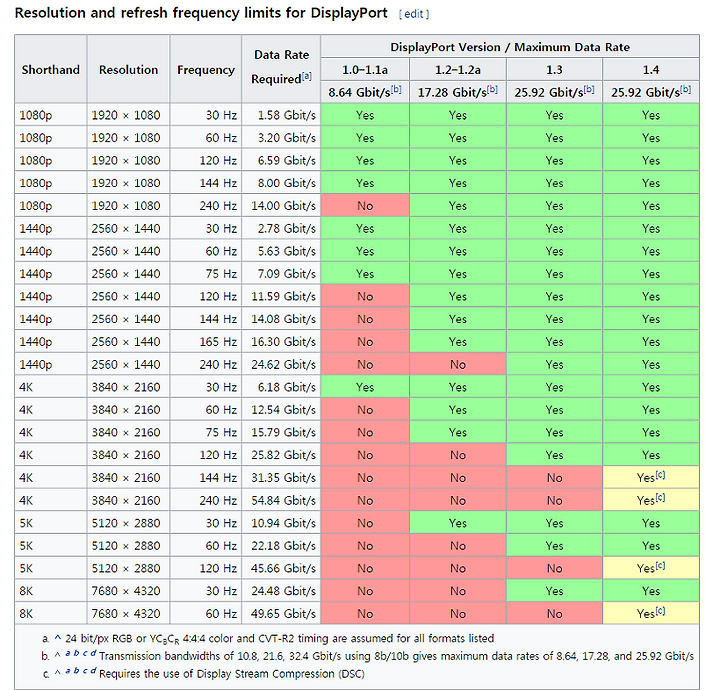
Task: Select the '31.35 Gbit/s' data rate cell
Action: (x=281, y=477)
